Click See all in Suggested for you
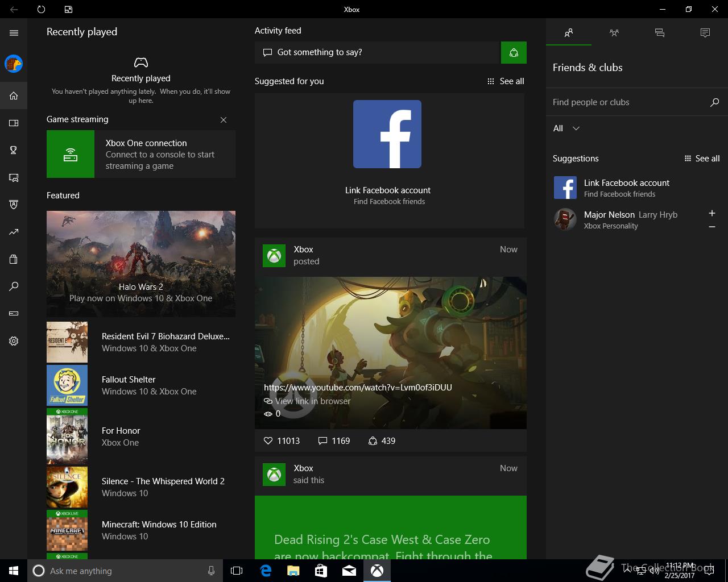 point(506,81)
